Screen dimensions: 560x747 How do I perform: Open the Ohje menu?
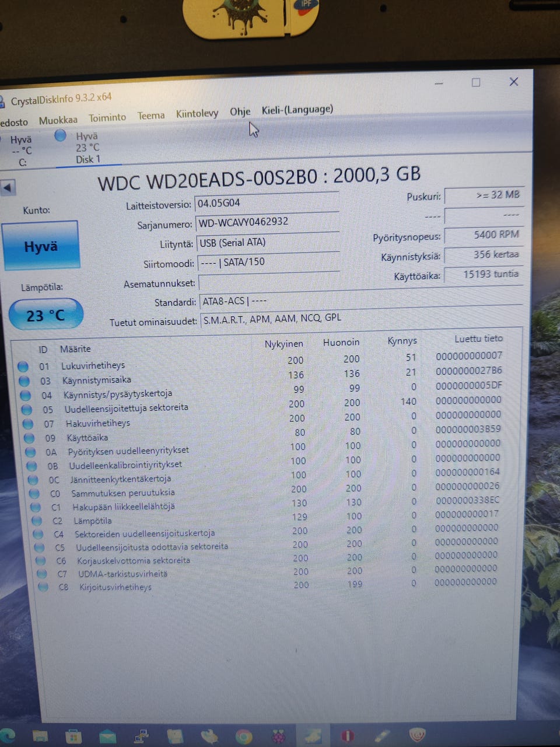(x=240, y=111)
